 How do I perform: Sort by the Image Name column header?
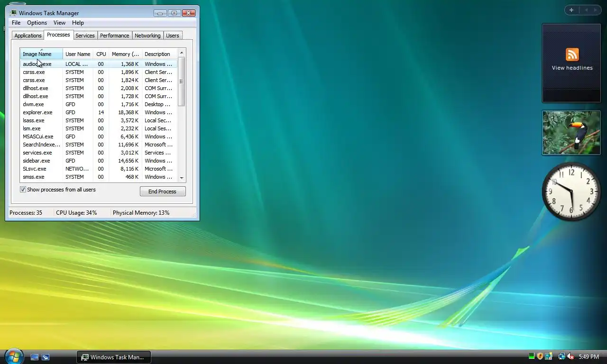[x=41, y=54]
